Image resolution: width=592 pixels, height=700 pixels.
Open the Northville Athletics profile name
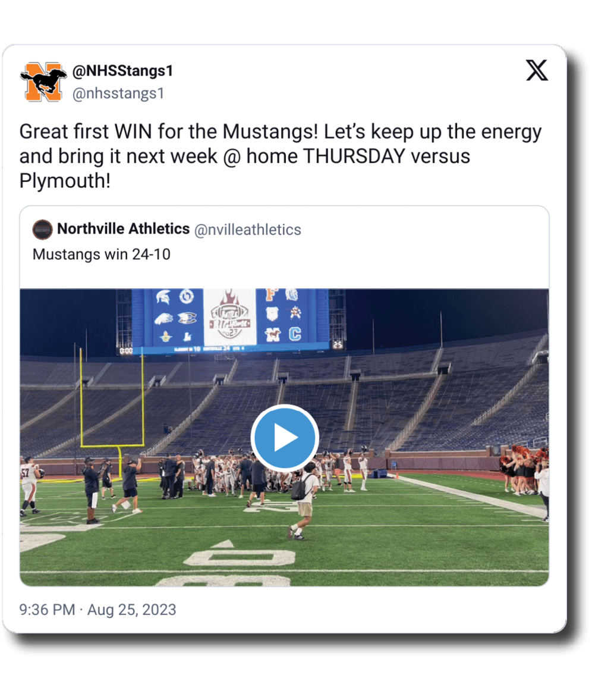[x=123, y=229]
